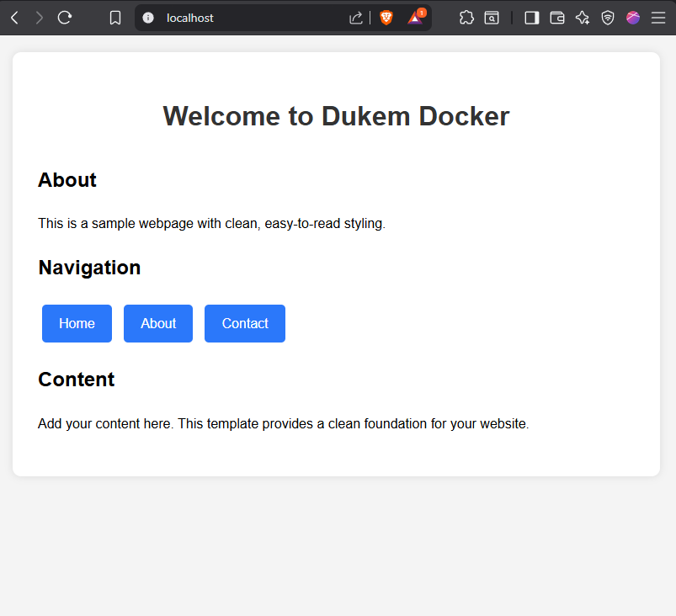This screenshot has height=616, width=676.
Task: Launch Leo AI assistant
Action: click(582, 18)
